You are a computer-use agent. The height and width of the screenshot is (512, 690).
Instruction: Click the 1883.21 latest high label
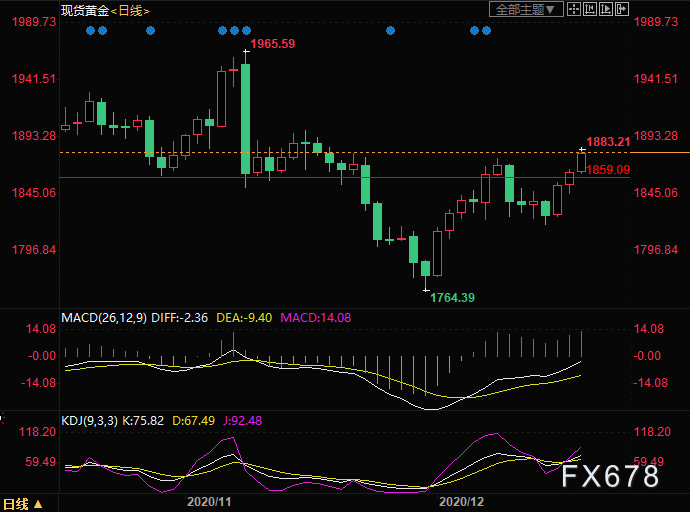click(608, 142)
